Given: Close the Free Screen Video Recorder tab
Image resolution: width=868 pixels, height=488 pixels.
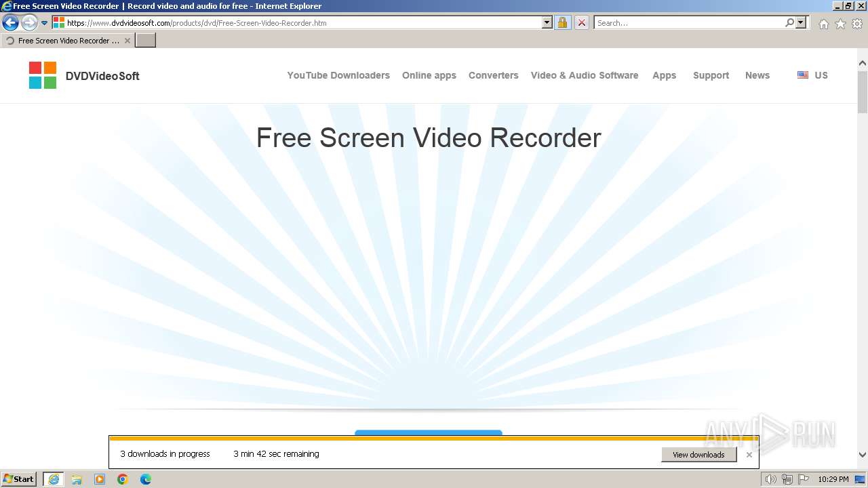Looking at the screenshot, I should click(127, 41).
